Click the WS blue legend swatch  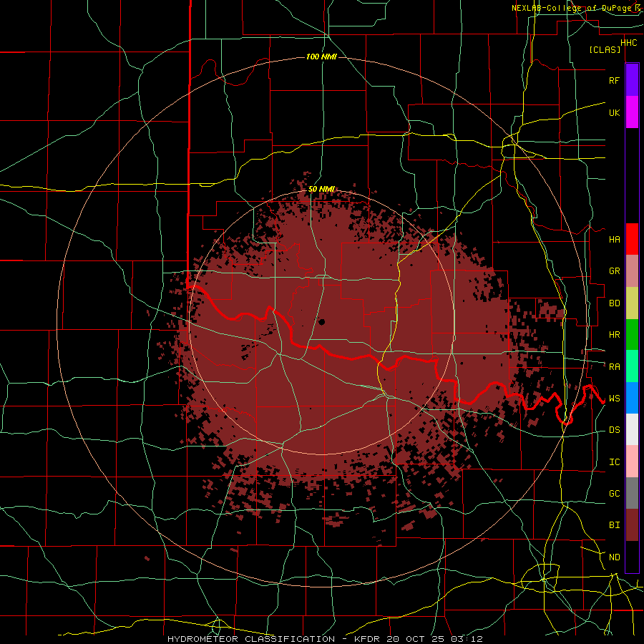point(632,398)
